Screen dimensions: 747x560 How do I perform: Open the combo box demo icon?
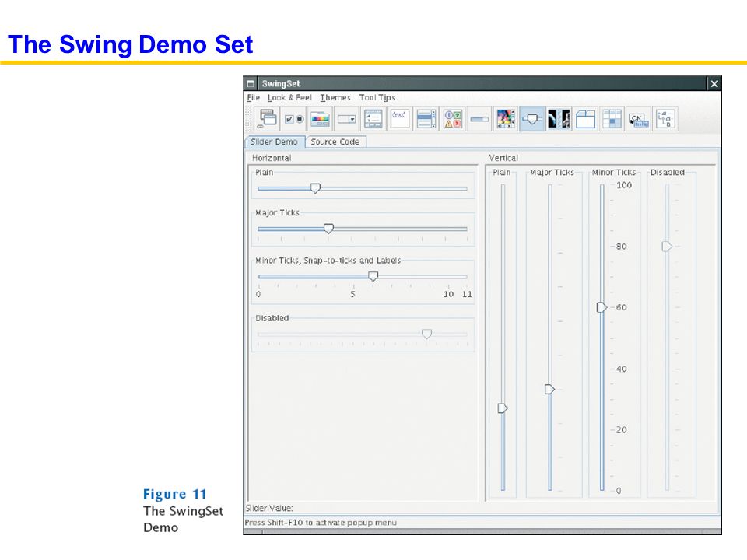(x=346, y=118)
